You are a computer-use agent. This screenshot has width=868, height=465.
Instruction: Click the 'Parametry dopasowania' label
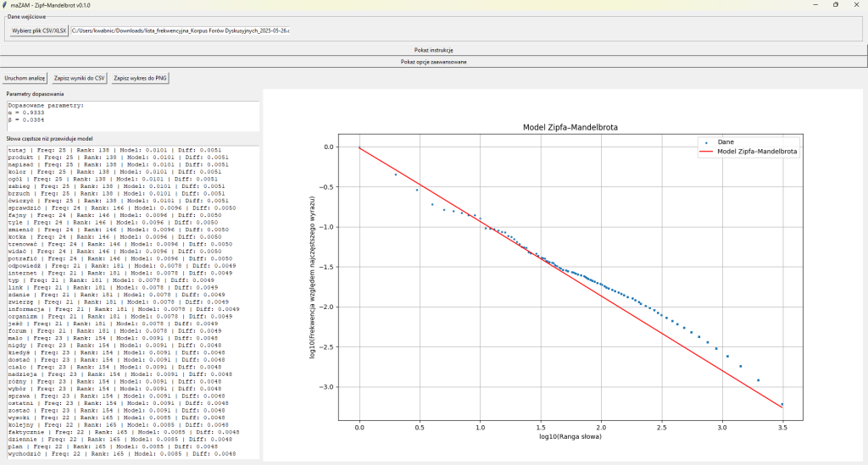(x=35, y=94)
